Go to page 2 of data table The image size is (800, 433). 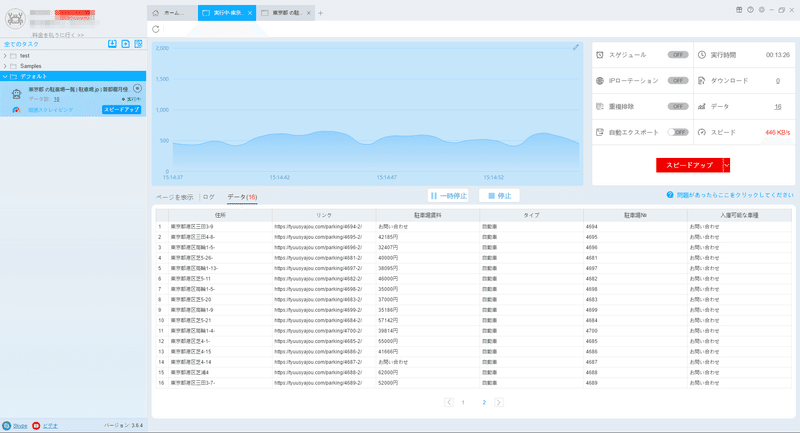[x=484, y=402]
